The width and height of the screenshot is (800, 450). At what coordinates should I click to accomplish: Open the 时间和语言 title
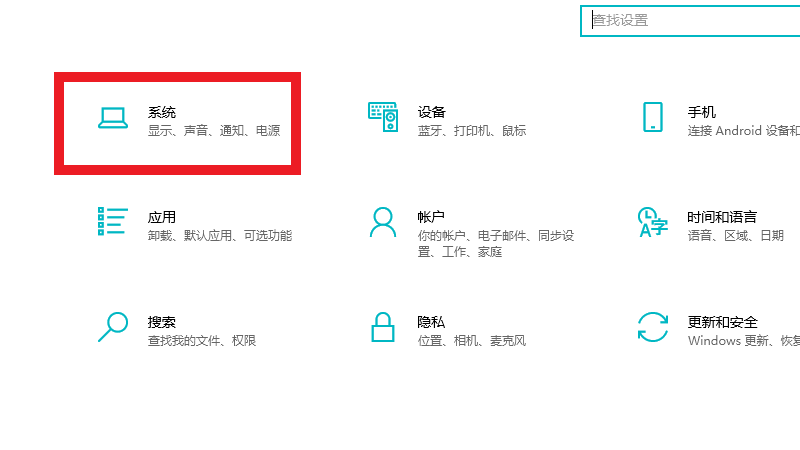click(722, 217)
